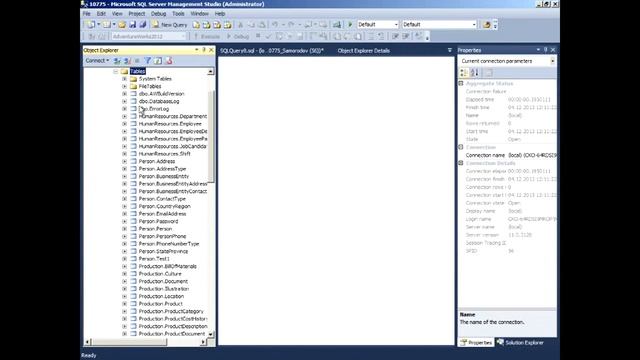Click the SQL query editor text area
This screenshot has width=640, height=360.
tap(336, 200)
